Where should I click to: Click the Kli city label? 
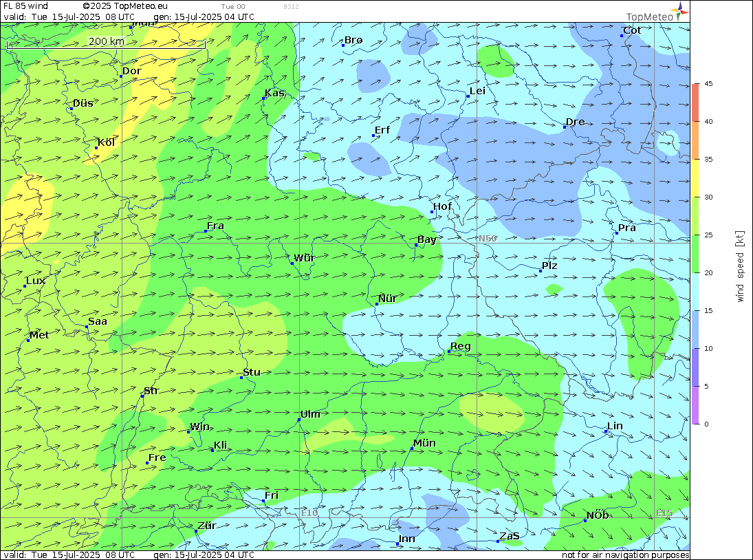tap(221, 446)
